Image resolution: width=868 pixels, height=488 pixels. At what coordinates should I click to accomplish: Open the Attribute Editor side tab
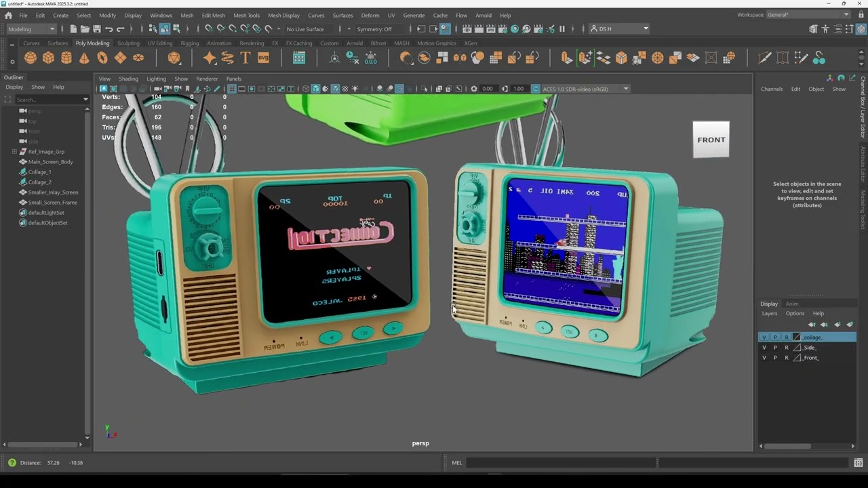tap(863, 165)
